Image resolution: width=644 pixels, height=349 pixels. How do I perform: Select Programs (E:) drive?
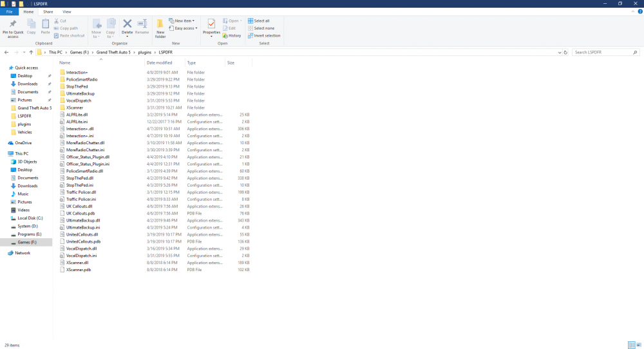[29, 234]
